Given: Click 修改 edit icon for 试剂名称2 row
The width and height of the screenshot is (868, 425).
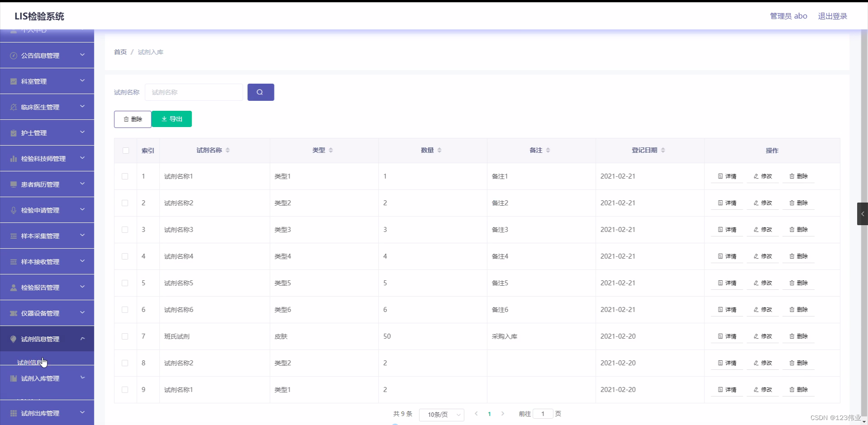Looking at the screenshot, I should [x=755, y=203].
